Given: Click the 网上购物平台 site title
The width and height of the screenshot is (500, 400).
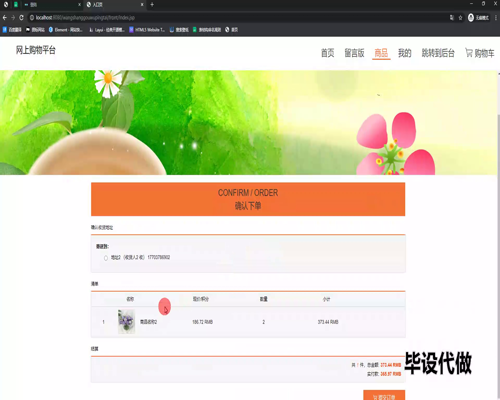Looking at the screenshot, I should coord(36,50).
